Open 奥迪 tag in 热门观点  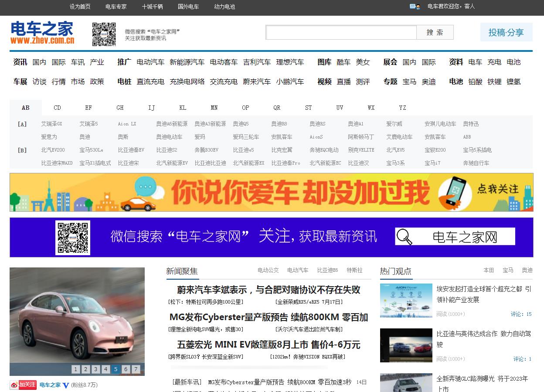(527, 270)
